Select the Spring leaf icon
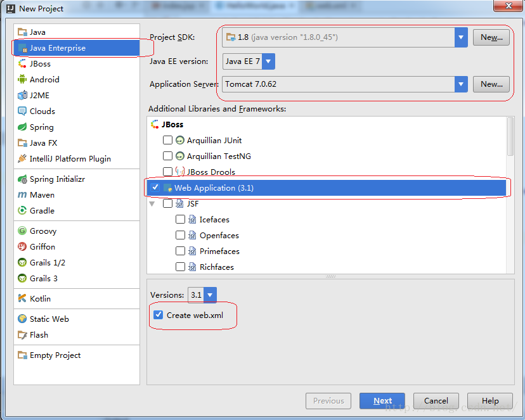This screenshot has height=420, width=525. pos(22,127)
